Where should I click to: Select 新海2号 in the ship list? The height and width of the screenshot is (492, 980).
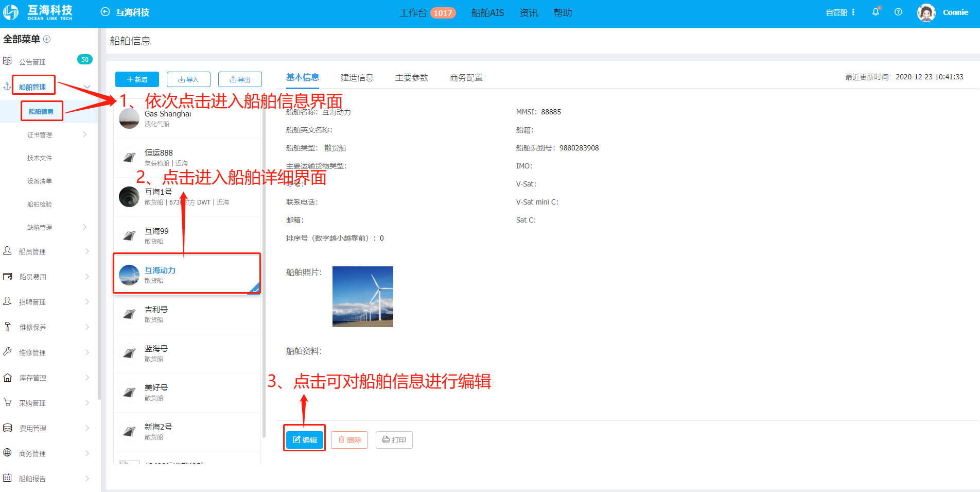click(x=187, y=432)
